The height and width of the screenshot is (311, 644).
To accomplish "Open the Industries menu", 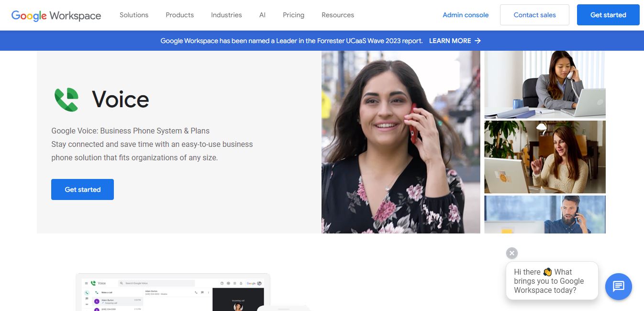I will (226, 15).
